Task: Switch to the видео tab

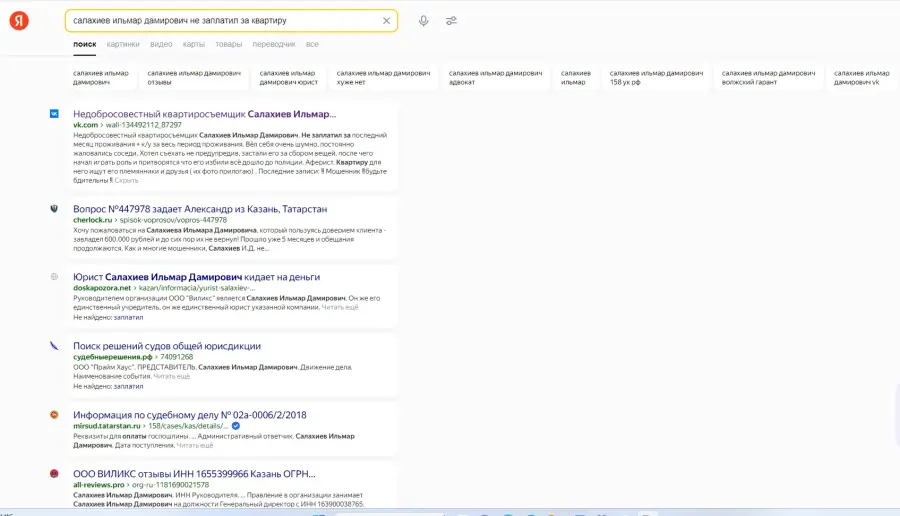Action: pos(161,44)
